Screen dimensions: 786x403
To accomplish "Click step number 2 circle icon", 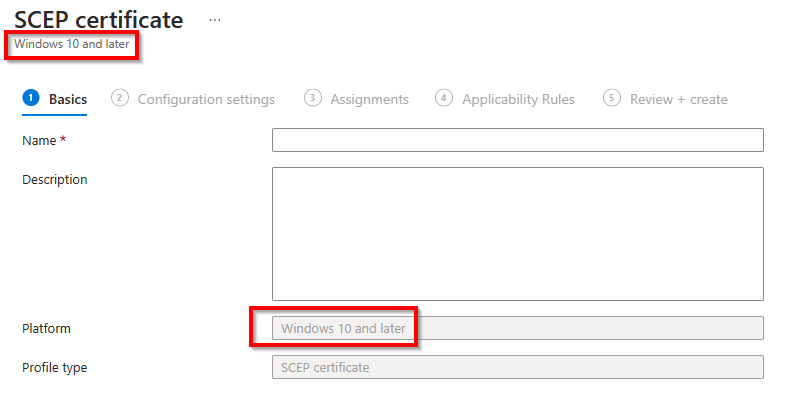I will pos(120,98).
